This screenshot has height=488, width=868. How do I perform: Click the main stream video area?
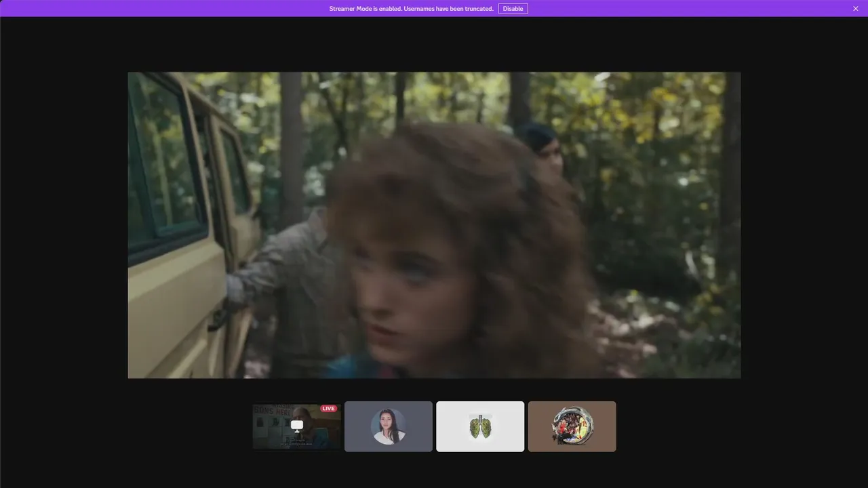(434, 225)
